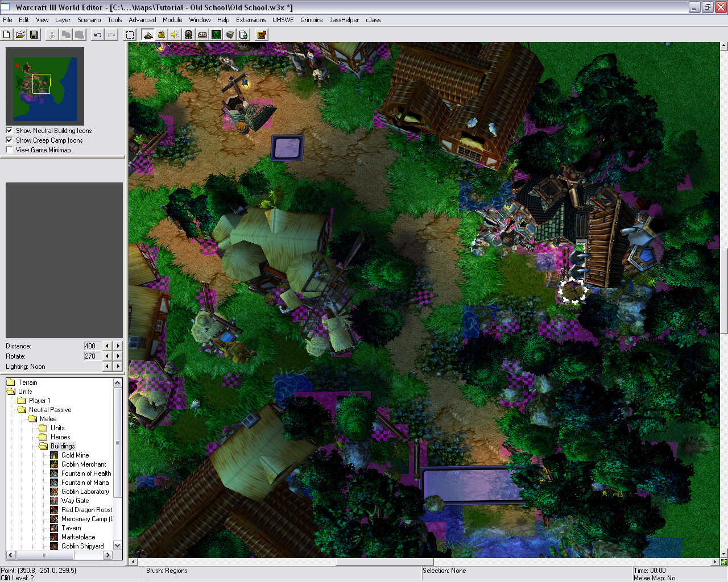Image resolution: width=728 pixels, height=582 pixels.
Task: Click the tree panel scroll-down arrow
Action: pyautogui.click(x=118, y=546)
